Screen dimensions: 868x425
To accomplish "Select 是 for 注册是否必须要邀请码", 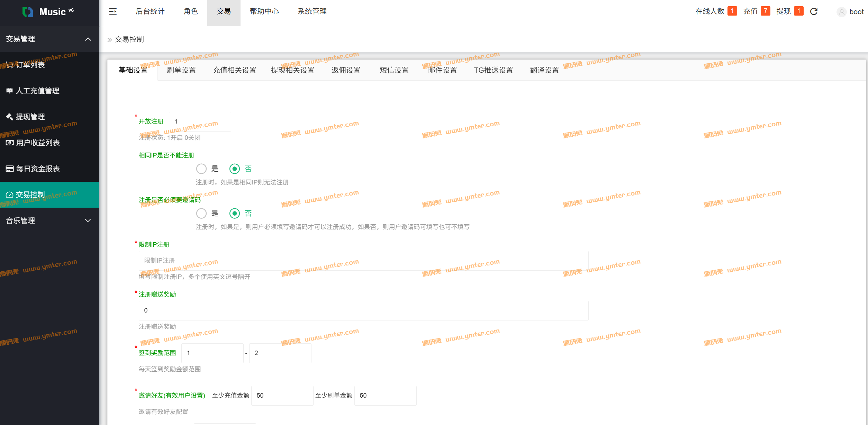I will click(201, 214).
